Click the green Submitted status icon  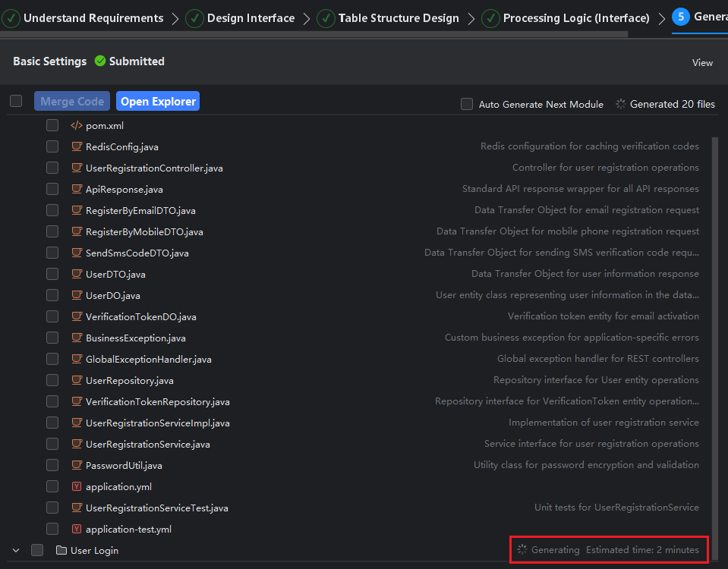point(100,61)
